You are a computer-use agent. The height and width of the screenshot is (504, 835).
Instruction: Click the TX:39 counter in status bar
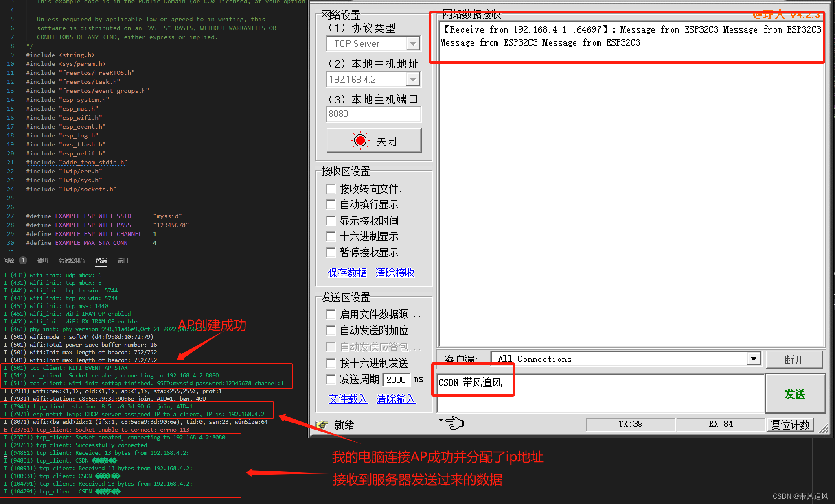coord(630,424)
